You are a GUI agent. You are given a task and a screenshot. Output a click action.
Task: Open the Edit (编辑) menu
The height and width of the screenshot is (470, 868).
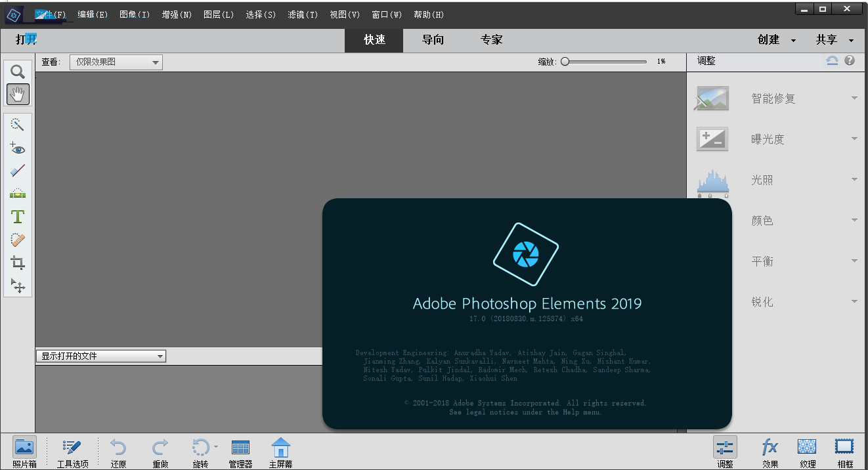[93, 14]
